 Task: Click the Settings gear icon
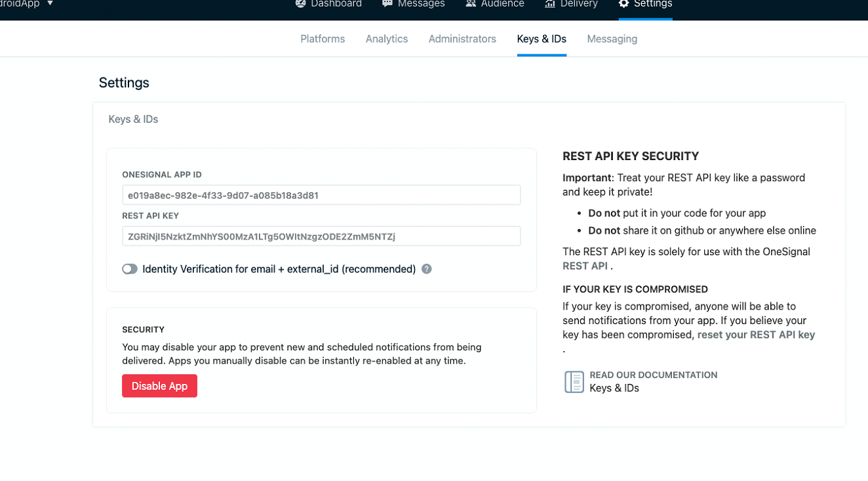[623, 4]
